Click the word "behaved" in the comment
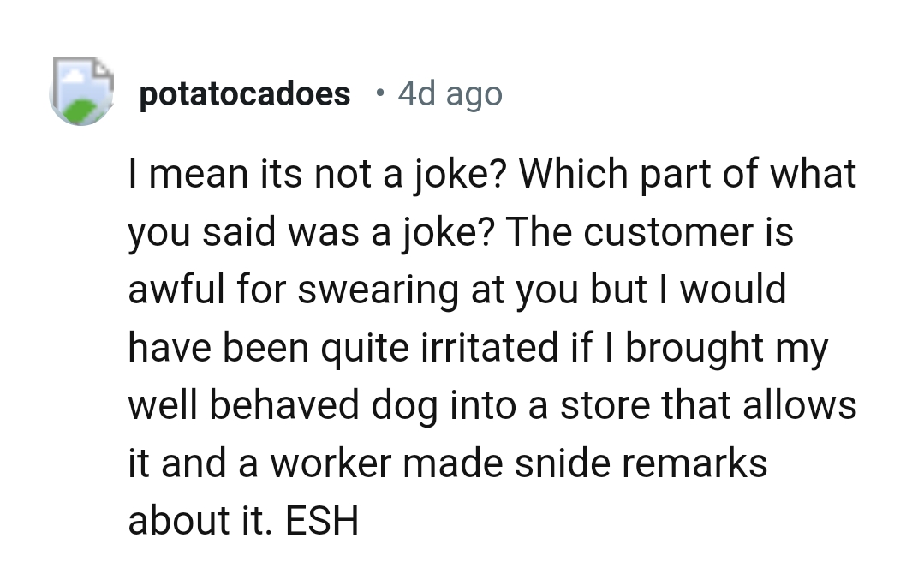Image resolution: width=924 pixels, height=574 pixels. tap(289, 406)
